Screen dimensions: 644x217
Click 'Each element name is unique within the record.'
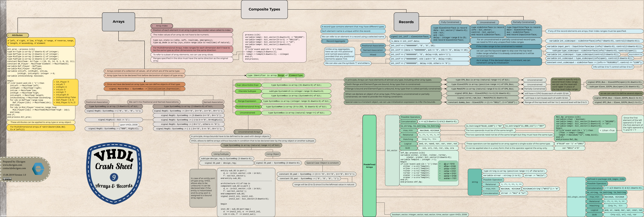coord(353,31)
